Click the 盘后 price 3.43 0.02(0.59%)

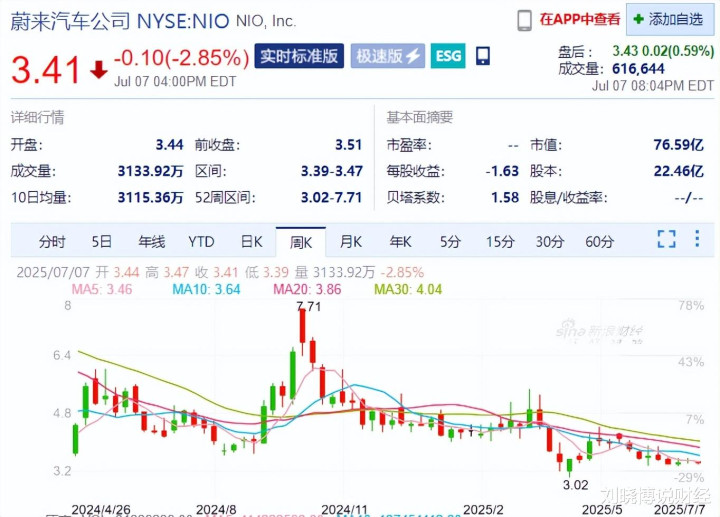pyautogui.click(x=663, y=51)
